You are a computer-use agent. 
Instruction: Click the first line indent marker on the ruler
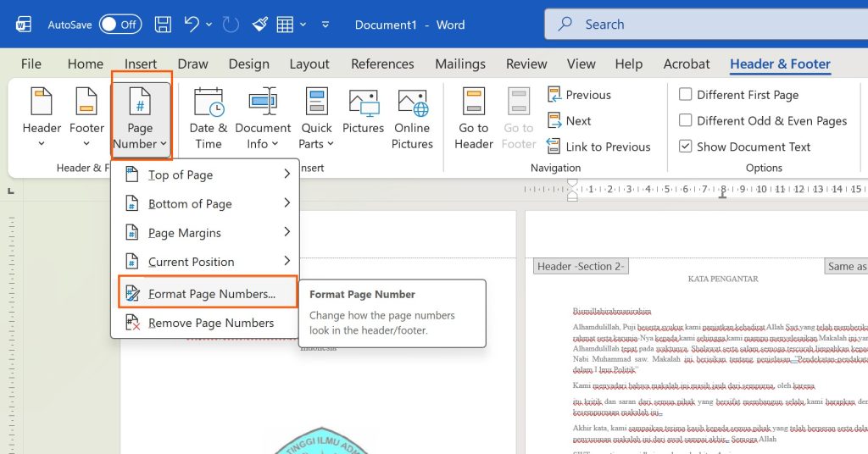pyautogui.click(x=572, y=183)
